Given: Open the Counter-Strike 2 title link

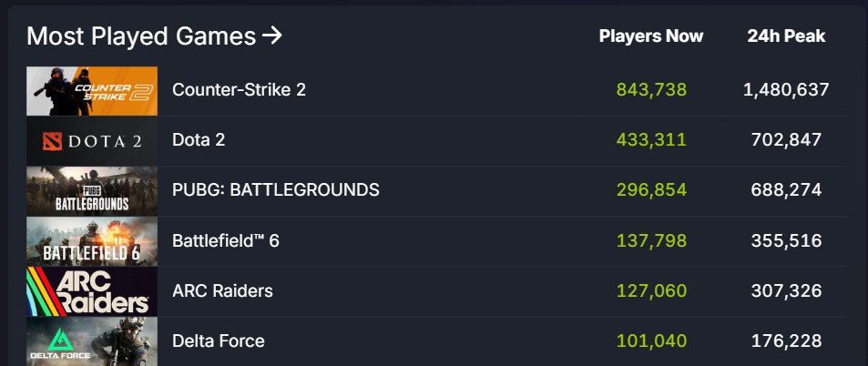Looking at the screenshot, I should tap(239, 90).
